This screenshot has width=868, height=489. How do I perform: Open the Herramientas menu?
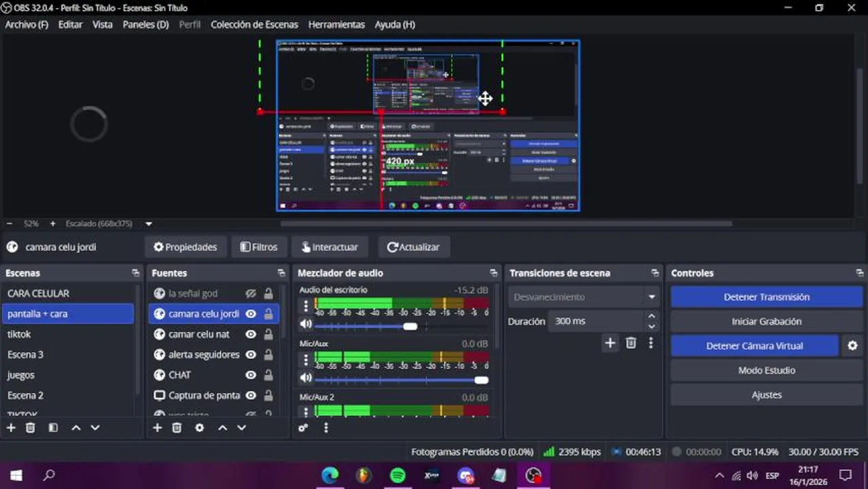pos(336,24)
